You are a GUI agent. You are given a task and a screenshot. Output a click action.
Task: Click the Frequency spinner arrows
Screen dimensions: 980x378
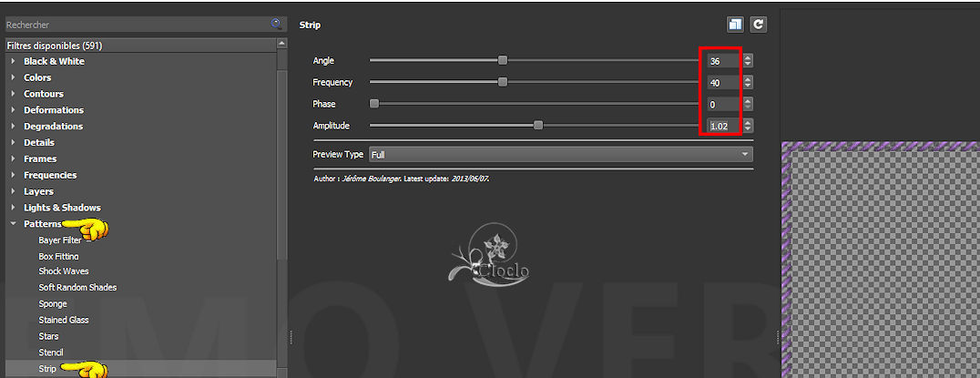click(x=748, y=83)
